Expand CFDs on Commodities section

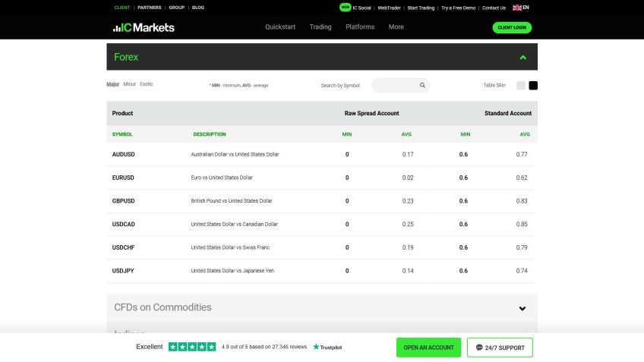click(x=522, y=308)
